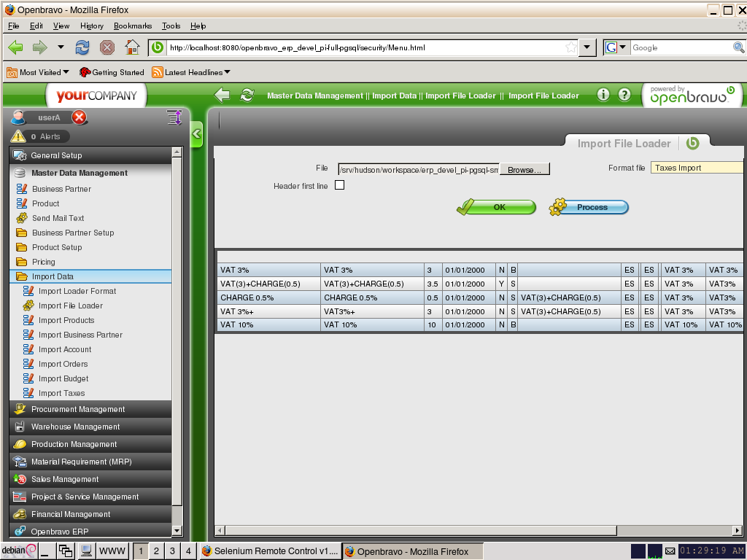Viewport: 747px width, 560px height.
Task: Click the yourCOMPANY logo
Action: (x=97, y=96)
